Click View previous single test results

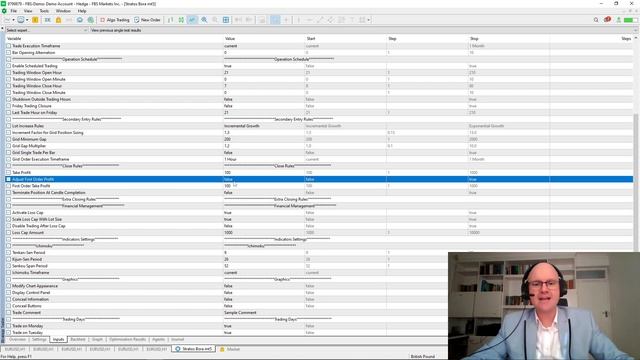click(116, 30)
